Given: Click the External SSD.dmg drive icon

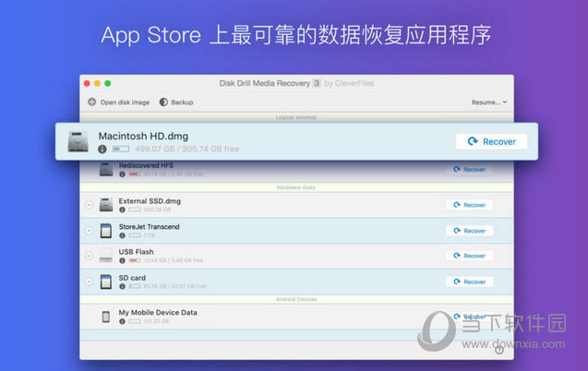Looking at the screenshot, I should (x=106, y=205).
